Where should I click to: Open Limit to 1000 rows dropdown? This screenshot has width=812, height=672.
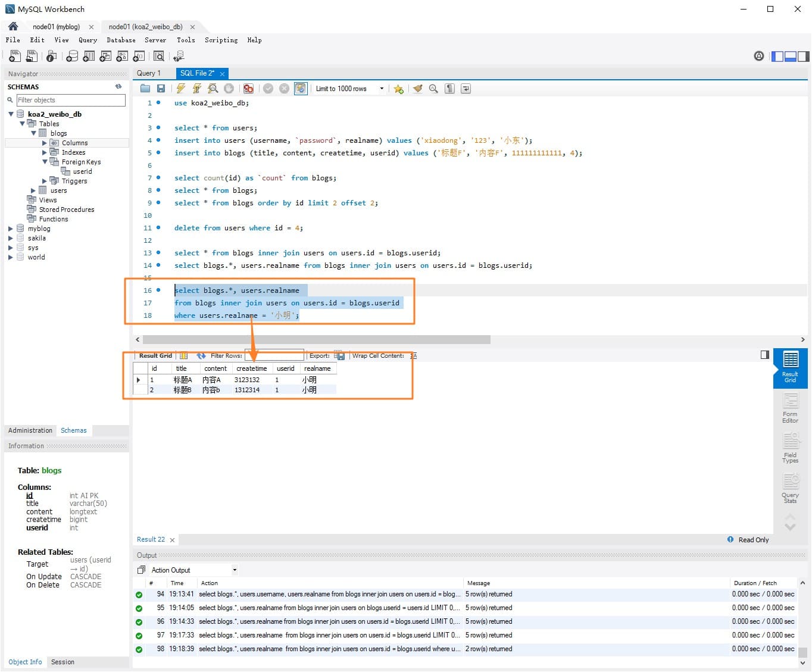pyautogui.click(x=382, y=89)
